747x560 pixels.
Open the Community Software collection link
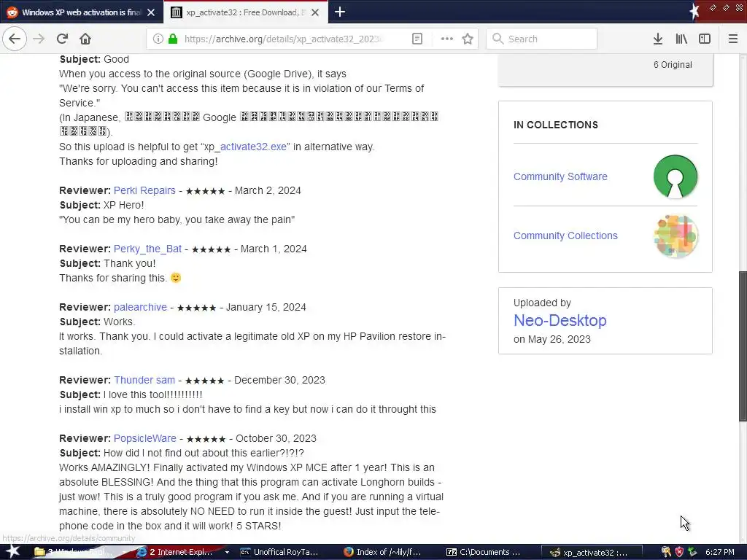560,176
